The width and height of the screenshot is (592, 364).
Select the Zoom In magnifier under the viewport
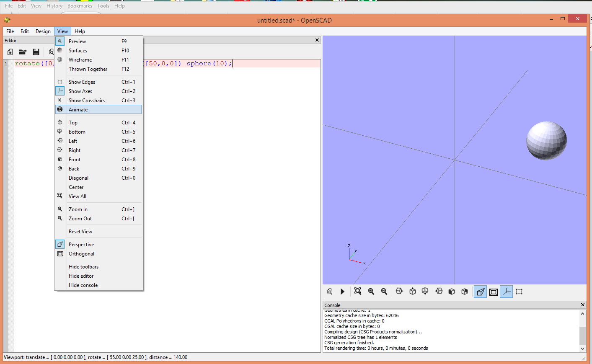[x=371, y=291]
